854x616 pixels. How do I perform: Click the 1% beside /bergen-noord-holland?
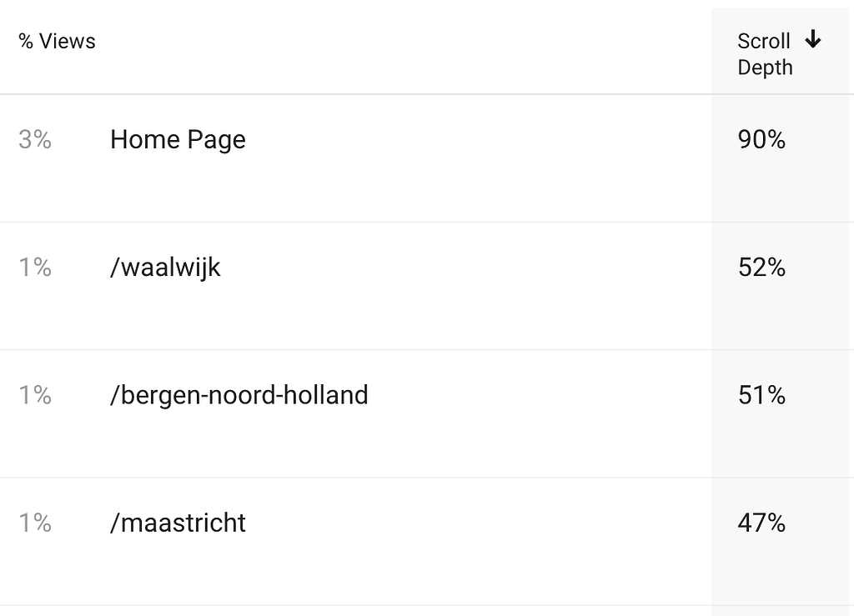tap(33, 395)
